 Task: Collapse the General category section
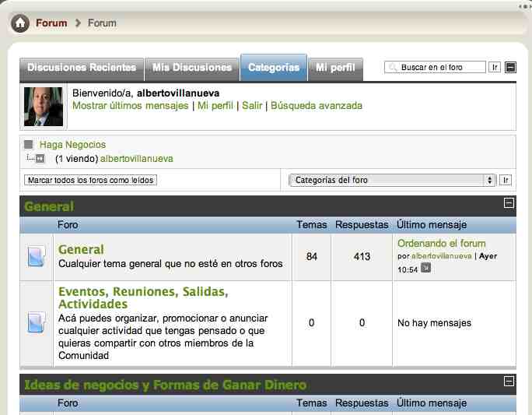coord(509,203)
